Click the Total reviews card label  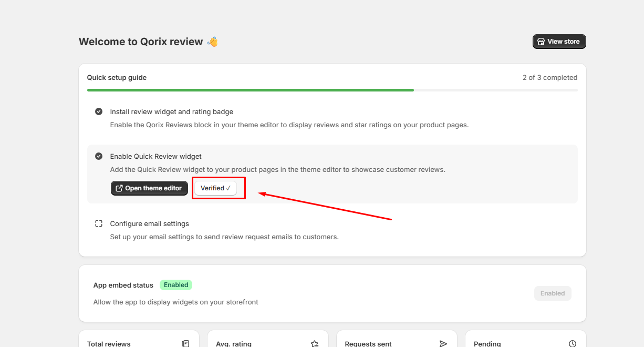[x=109, y=344]
